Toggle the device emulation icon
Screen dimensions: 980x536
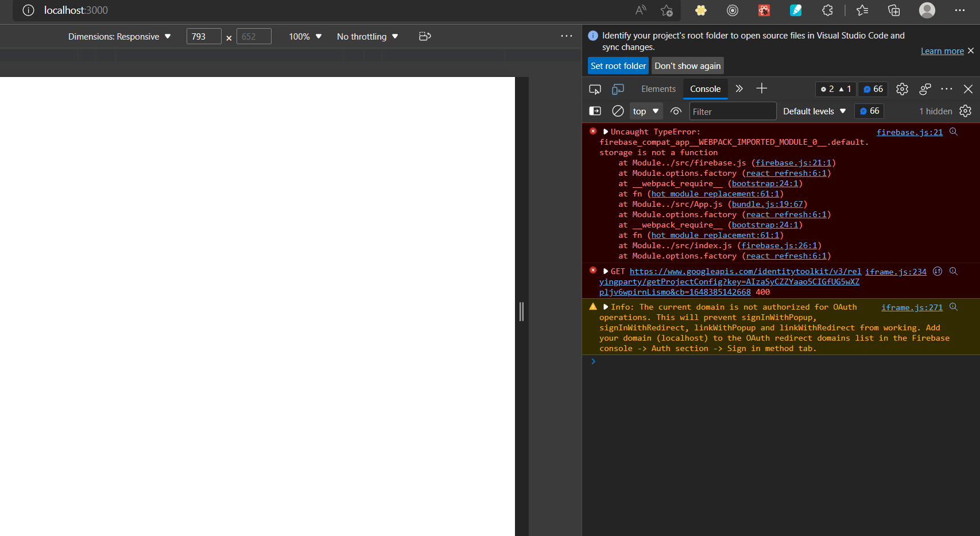point(618,89)
